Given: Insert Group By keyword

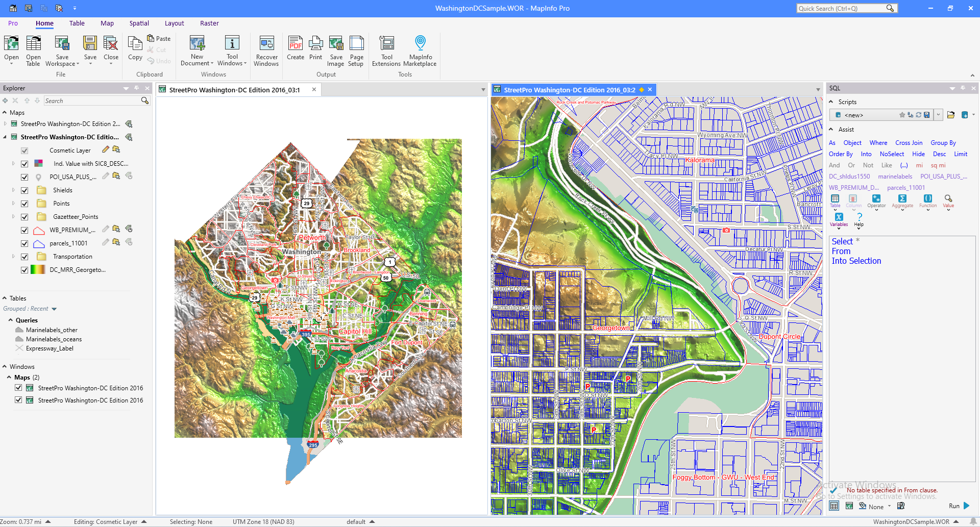Looking at the screenshot, I should 943,142.
